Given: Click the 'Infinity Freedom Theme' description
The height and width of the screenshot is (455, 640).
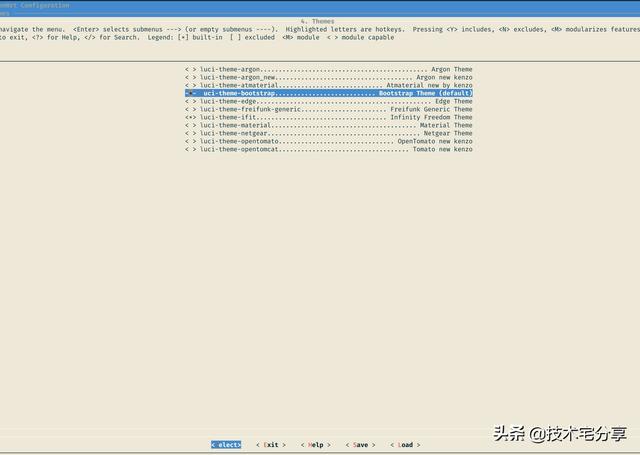Looking at the screenshot, I should (431, 118).
